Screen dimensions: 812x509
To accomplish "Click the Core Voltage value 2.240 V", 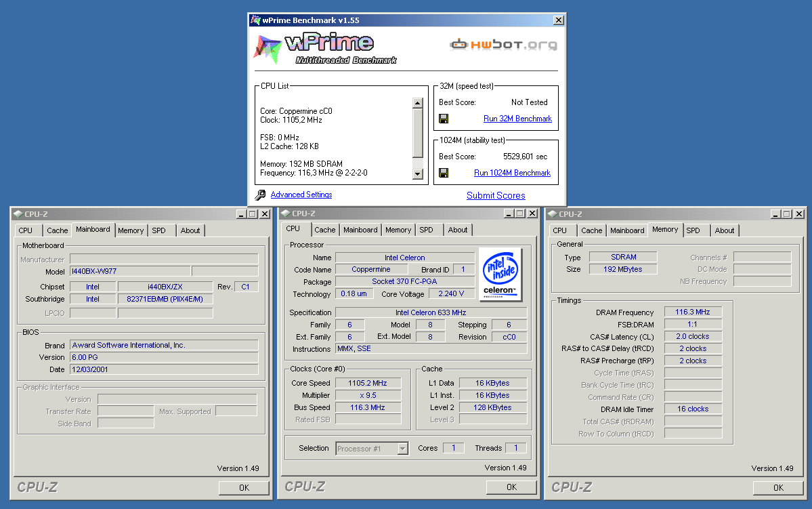I will [x=451, y=294].
